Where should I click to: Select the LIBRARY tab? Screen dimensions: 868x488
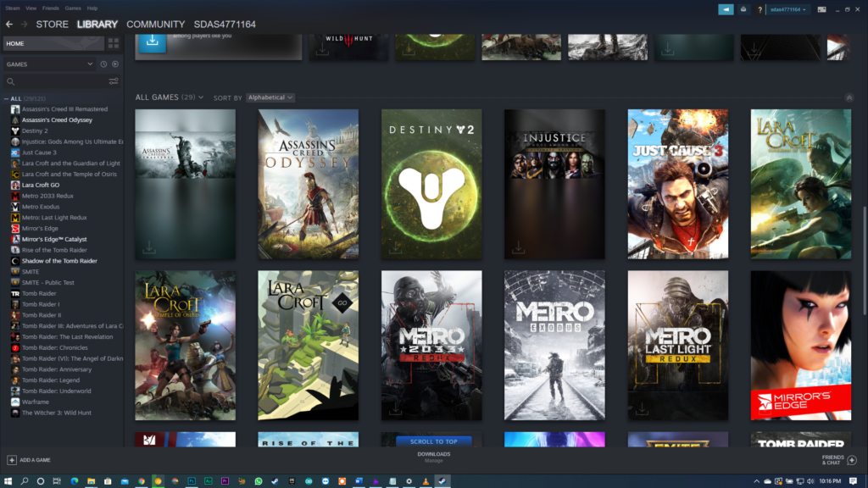97,25
